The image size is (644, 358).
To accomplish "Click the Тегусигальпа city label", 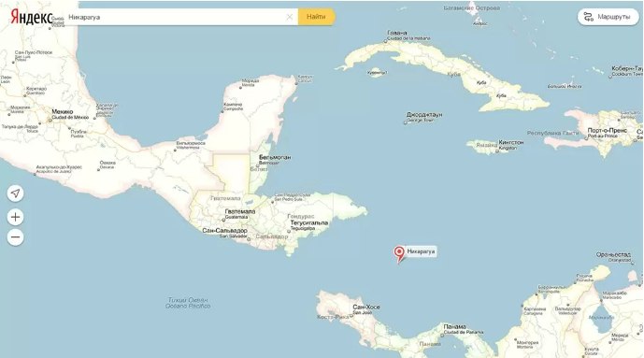I will [x=309, y=222].
